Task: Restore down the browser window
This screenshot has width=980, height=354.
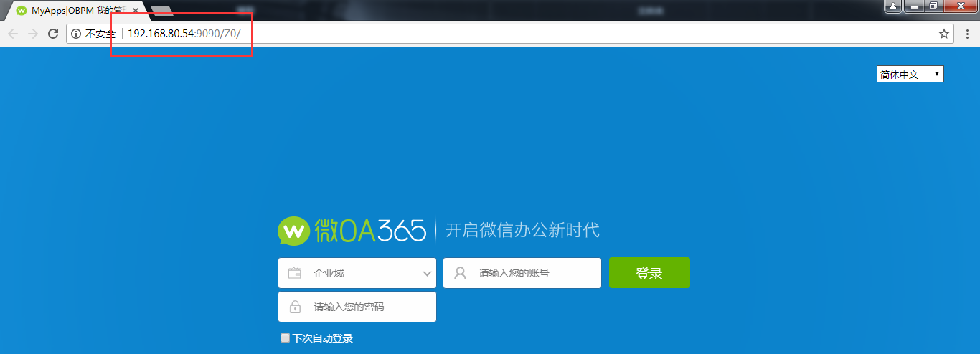Action: point(933,6)
